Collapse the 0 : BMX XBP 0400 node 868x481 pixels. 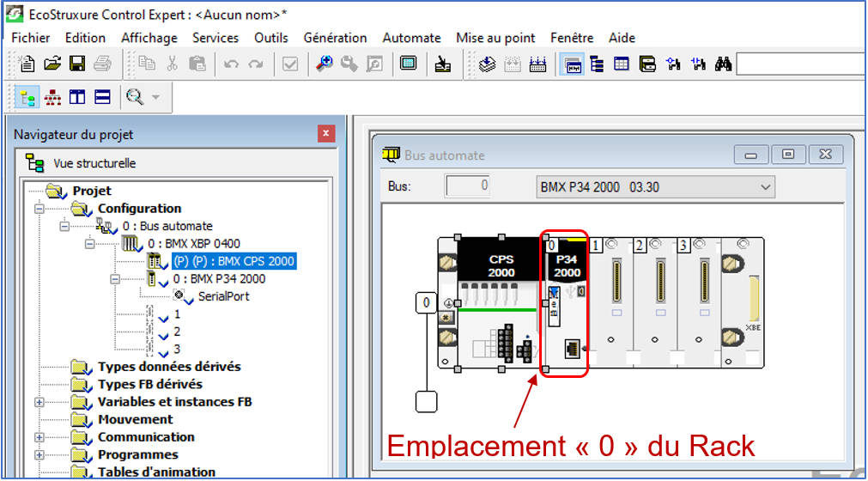(89, 244)
